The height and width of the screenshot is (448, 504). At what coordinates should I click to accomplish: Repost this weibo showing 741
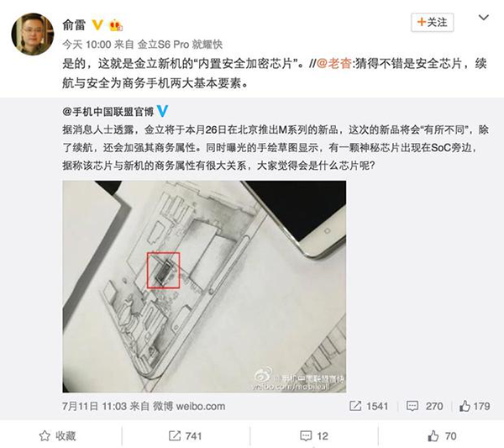click(x=185, y=436)
